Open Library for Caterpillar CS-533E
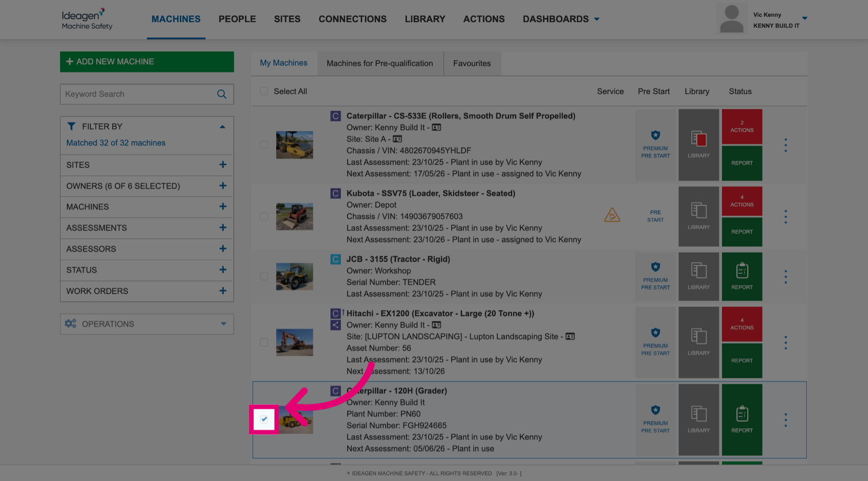The image size is (868, 481). point(698,145)
